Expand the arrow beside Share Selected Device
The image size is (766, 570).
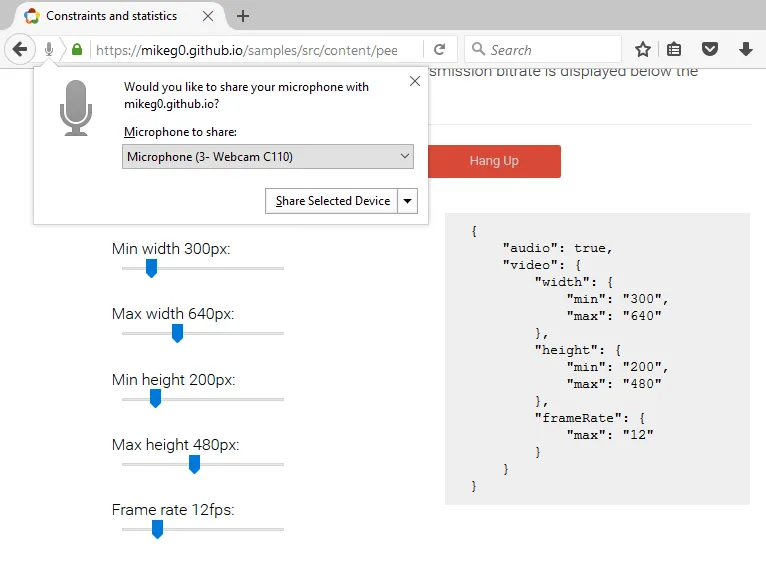(x=407, y=201)
